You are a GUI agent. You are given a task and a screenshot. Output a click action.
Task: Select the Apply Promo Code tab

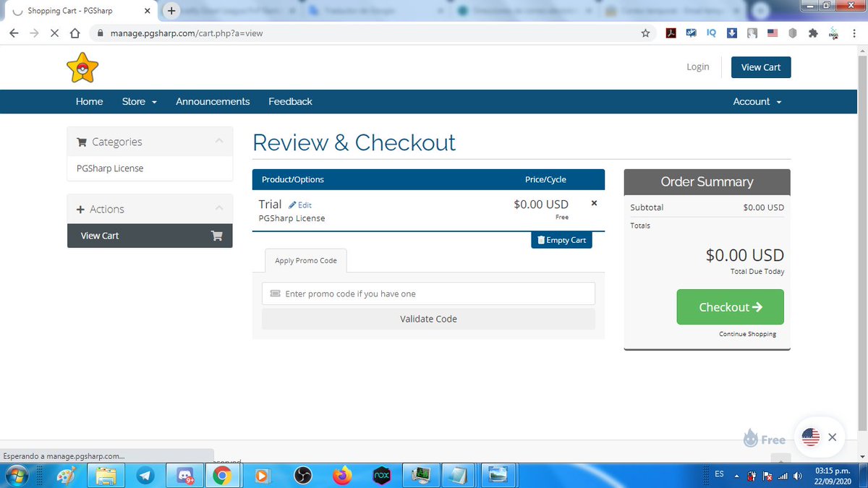306,260
